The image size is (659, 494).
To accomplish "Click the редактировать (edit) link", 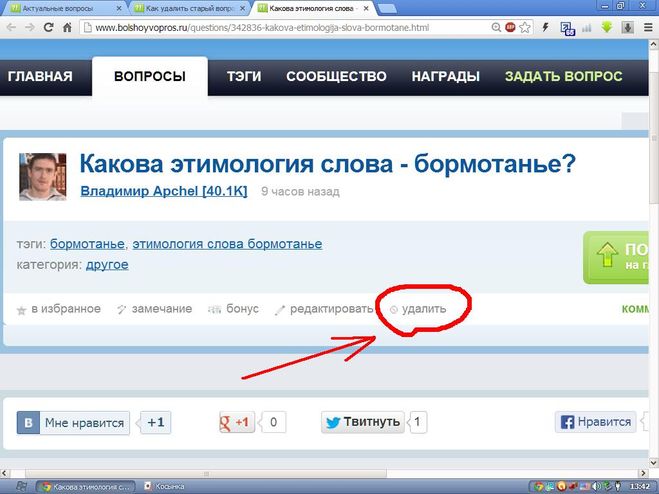I will (331, 309).
